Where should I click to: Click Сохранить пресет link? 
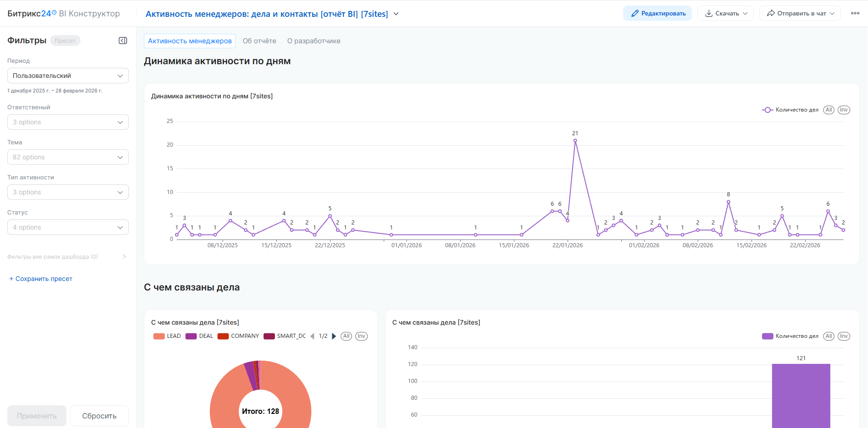41,279
